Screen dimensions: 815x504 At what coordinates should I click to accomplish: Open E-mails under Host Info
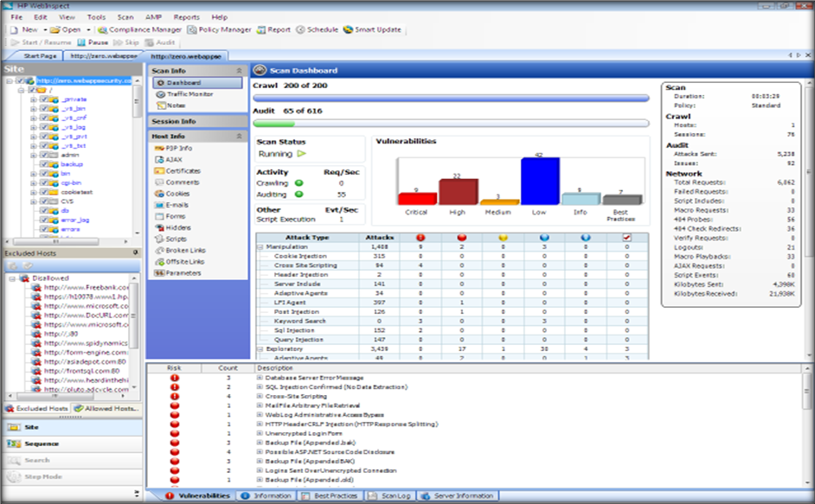171,205
